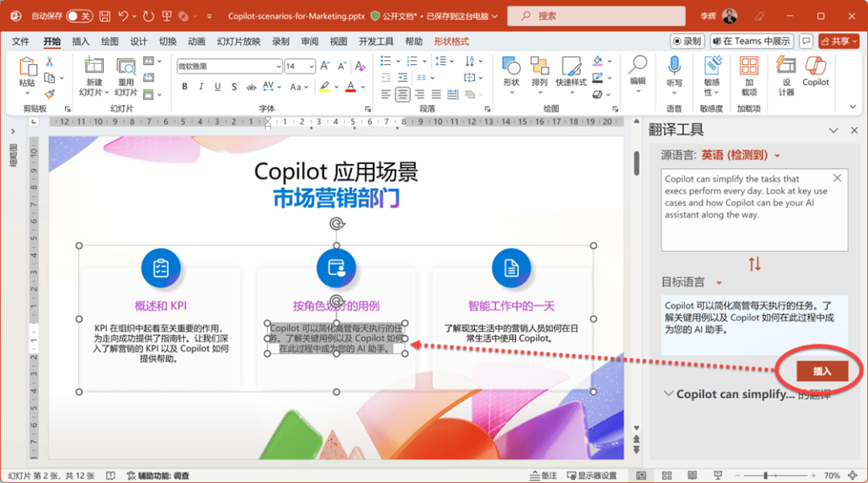Open the 文件 File menu
The image size is (868, 483).
coord(20,42)
